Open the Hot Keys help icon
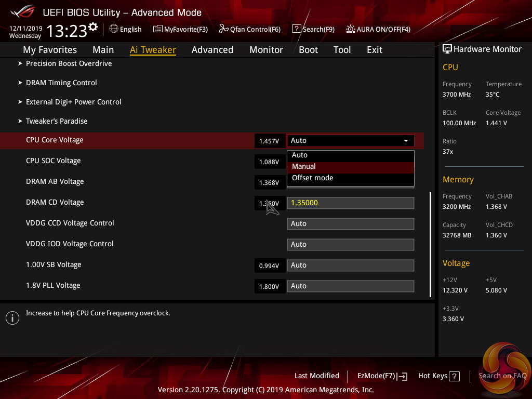Screen dimensions: 532x399 (454, 376)
